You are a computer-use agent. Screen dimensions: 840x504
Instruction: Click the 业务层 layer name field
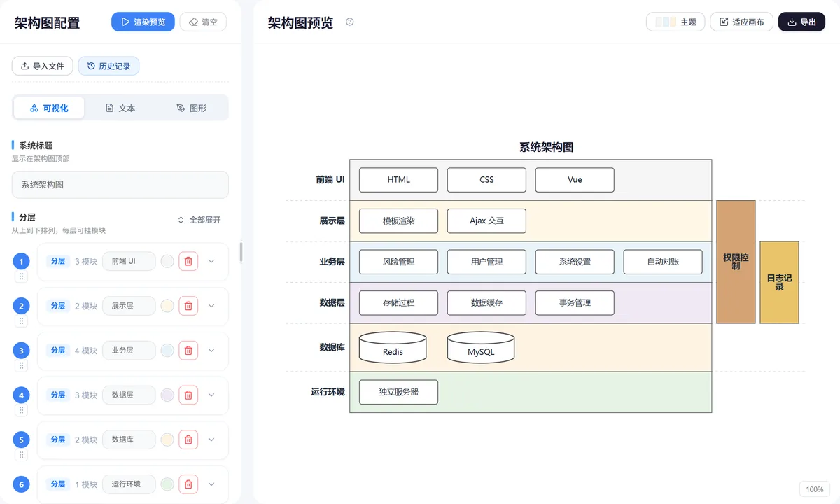point(129,351)
